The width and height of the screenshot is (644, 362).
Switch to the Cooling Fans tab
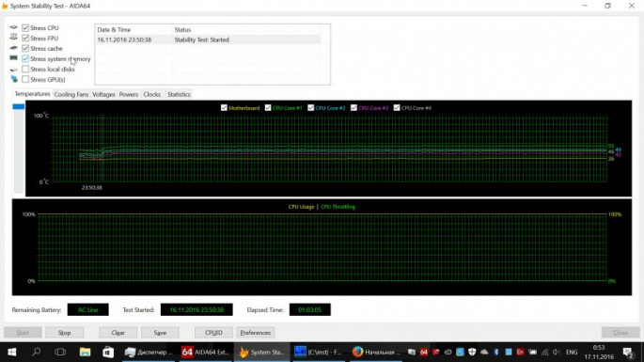point(71,94)
